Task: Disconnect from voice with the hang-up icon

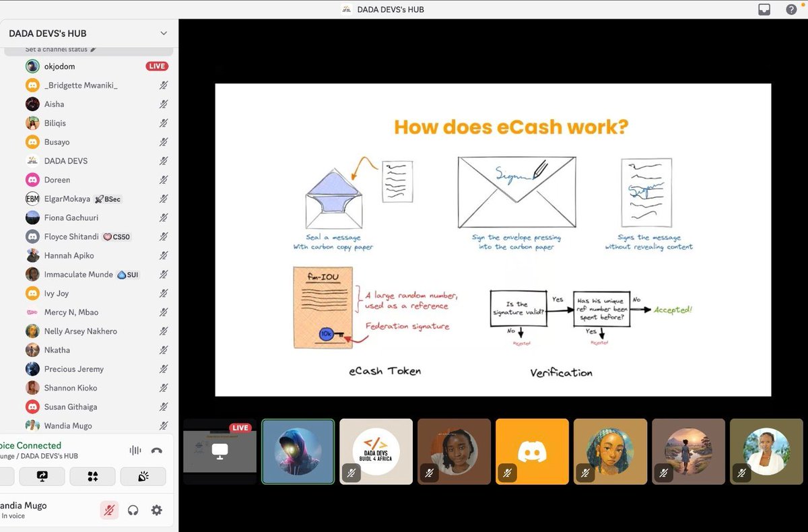Action: coord(157,451)
